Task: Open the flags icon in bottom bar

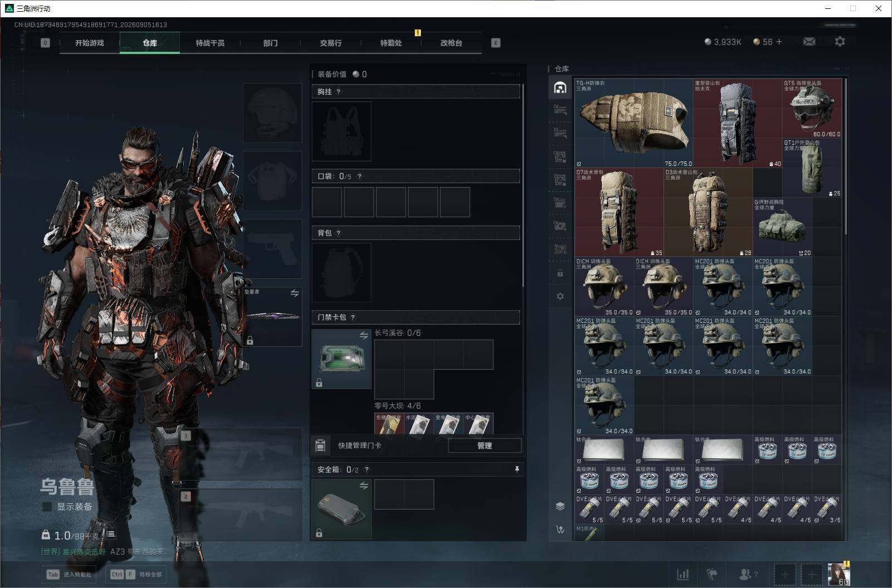Action: (712, 574)
